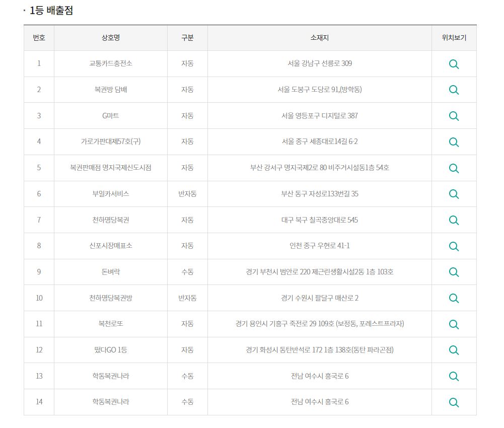This screenshot has width=504, height=428.
Task: Click the magnifier icon for 복권방 담배
Action: [454, 90]
